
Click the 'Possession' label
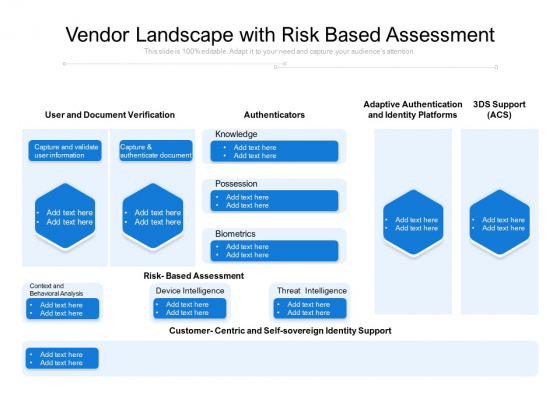pos(236,184)
